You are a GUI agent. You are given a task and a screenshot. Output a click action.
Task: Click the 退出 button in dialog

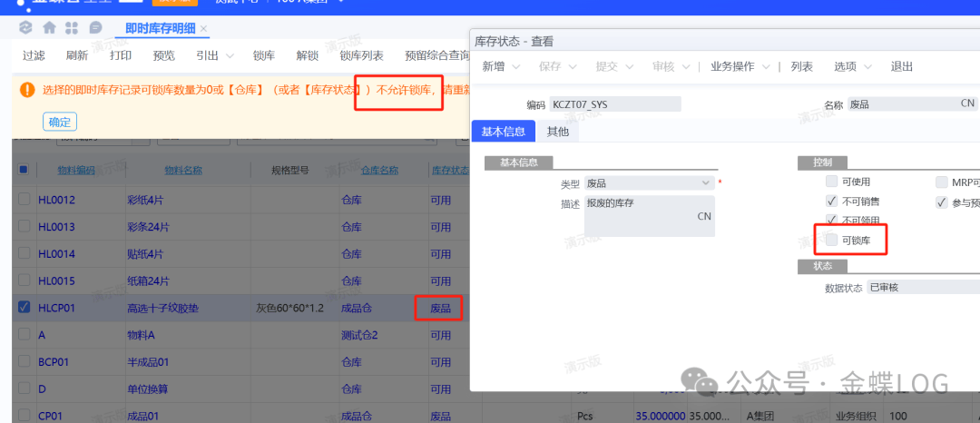point(901,67)
